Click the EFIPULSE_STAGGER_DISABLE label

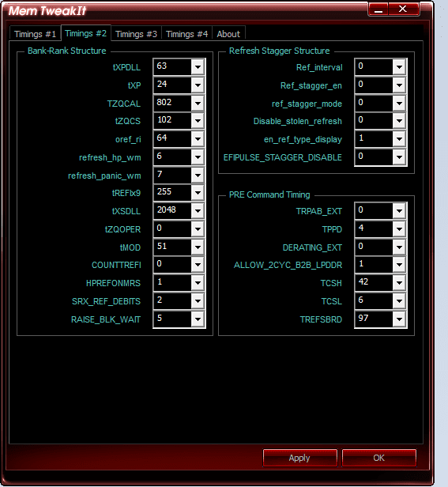coord(283,157)
